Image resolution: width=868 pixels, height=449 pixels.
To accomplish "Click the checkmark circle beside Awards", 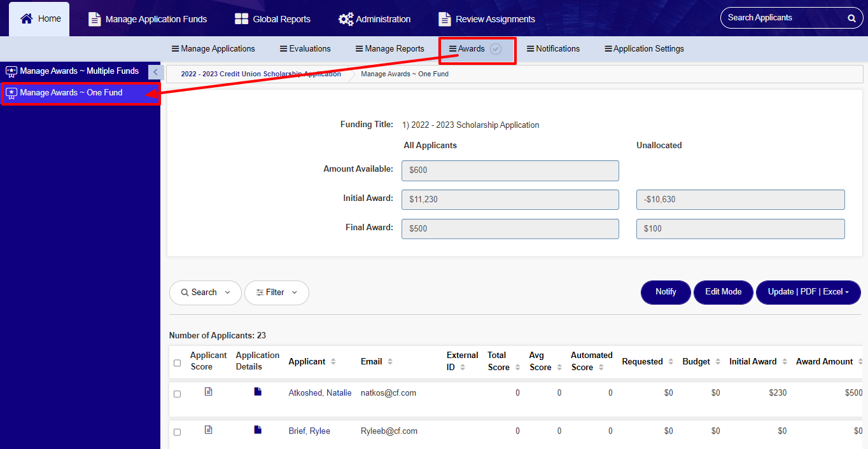I will click(x=496, y=49).
